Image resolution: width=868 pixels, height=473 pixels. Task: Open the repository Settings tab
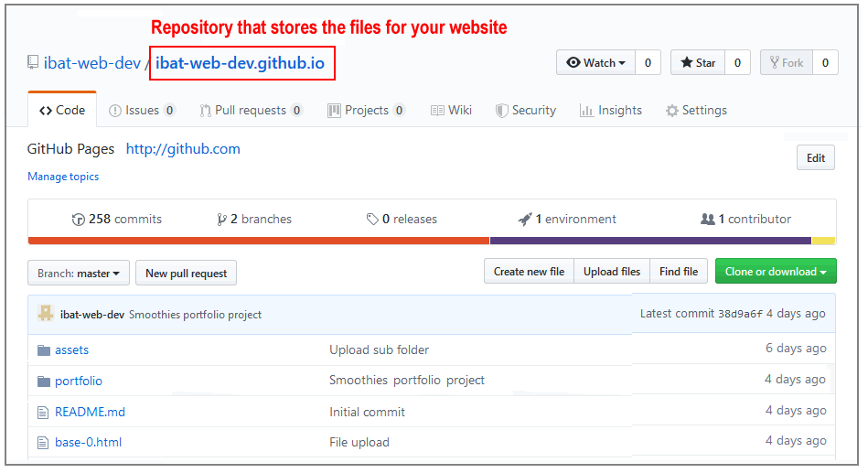[696, 110]
